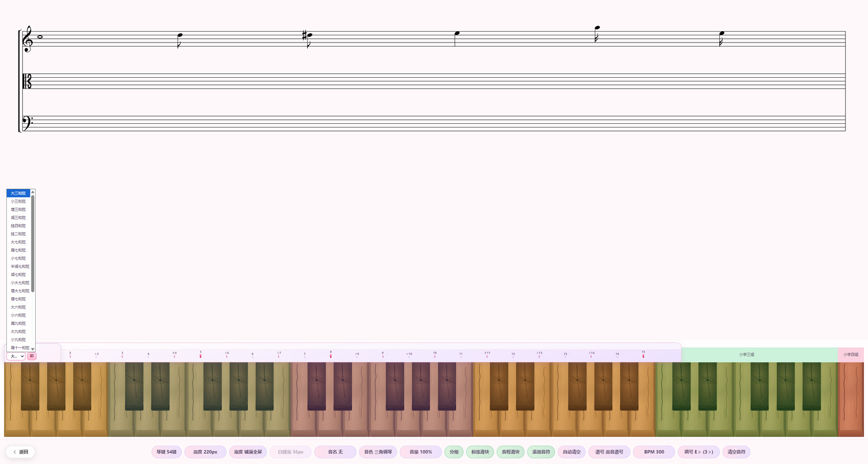The image size is (868, 464).
Task: Open the 调号 E♭ key signature setting
Action: coord(698,452)
